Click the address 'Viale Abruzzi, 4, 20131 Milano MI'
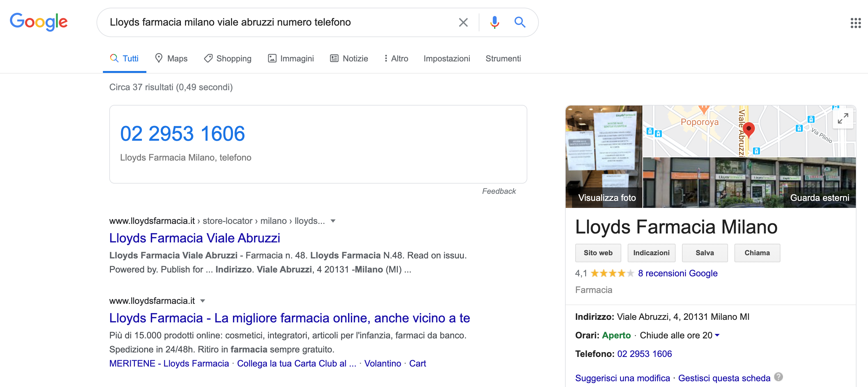This screenshot has width=868, height=387. 683,317
